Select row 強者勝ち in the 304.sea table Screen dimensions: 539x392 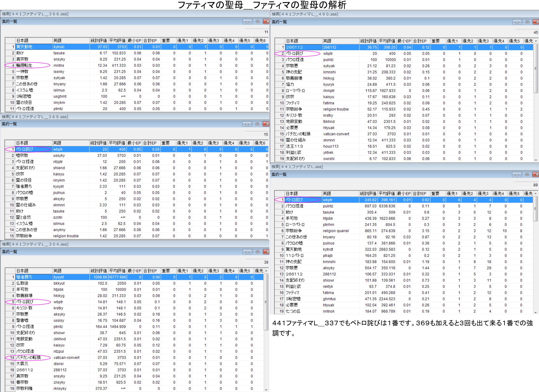pos(134,277)
